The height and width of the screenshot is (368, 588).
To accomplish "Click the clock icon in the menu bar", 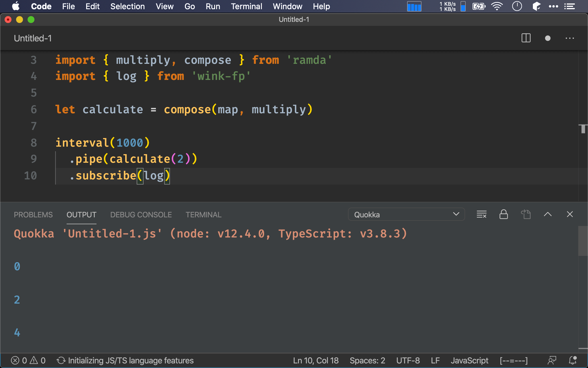I will click(517, 6).
